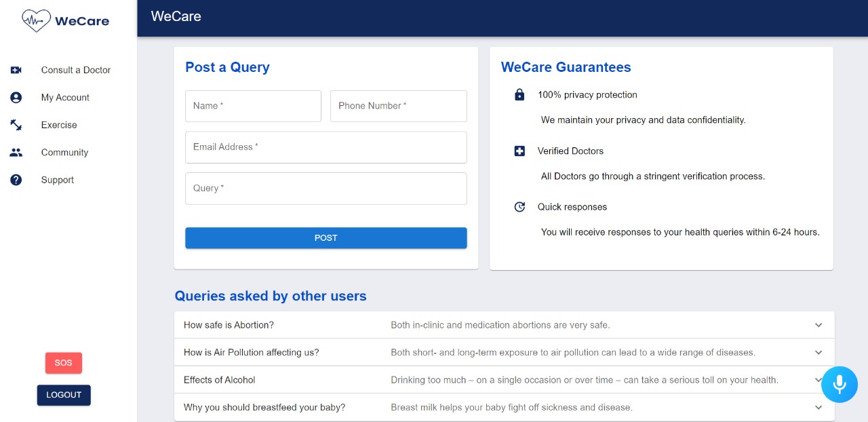Expand the Air Pollution query chevron
The image size is (868, 422).
coord(818,353)
